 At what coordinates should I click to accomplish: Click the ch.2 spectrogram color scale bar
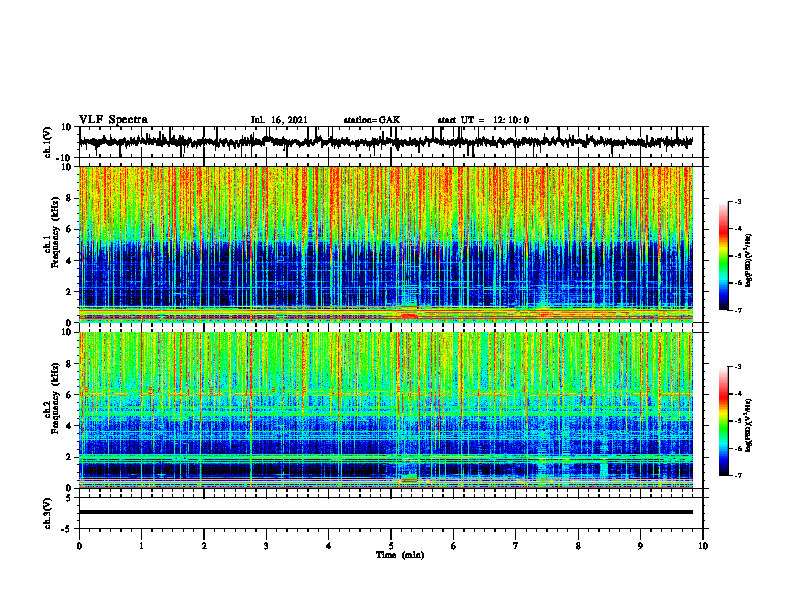click(x=723, y=421)
